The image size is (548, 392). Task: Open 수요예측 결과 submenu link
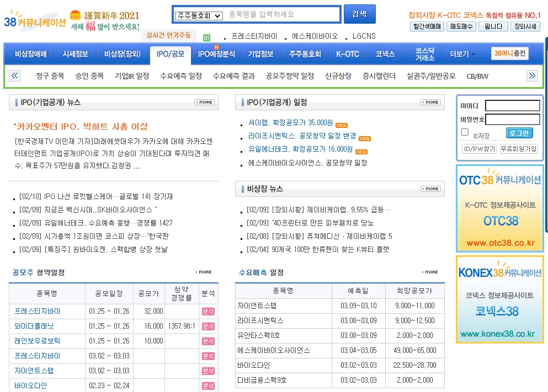coord(234,76)
